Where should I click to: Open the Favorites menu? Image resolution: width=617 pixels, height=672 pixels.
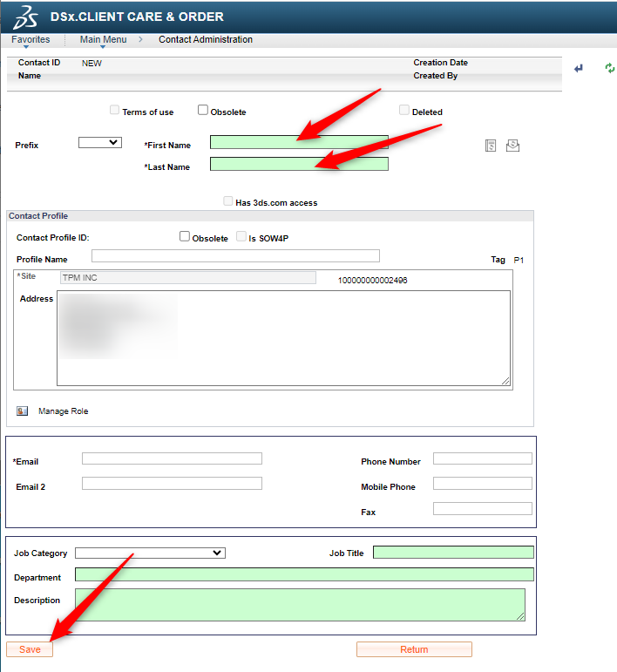(31, 40)
